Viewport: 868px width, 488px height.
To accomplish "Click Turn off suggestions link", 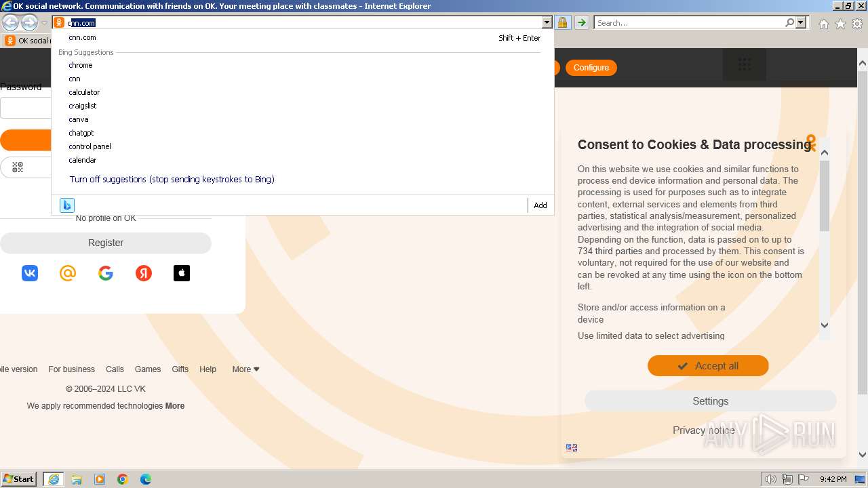I will 172,180.
